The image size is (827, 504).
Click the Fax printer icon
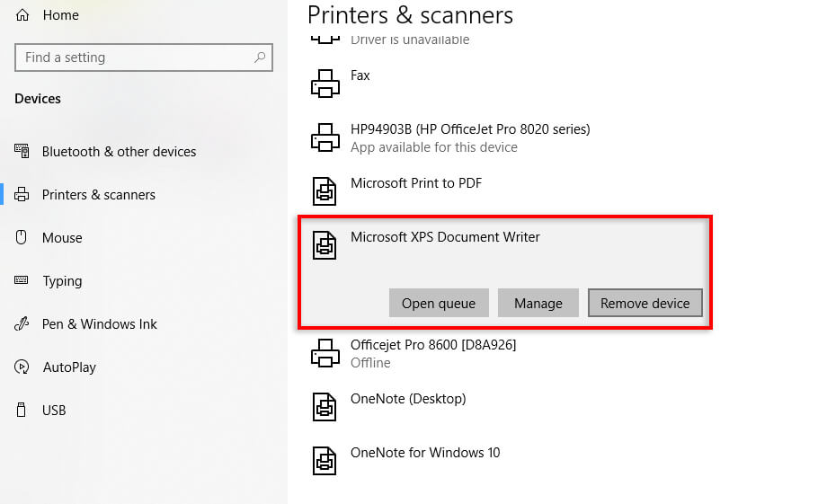coord(325,84)
